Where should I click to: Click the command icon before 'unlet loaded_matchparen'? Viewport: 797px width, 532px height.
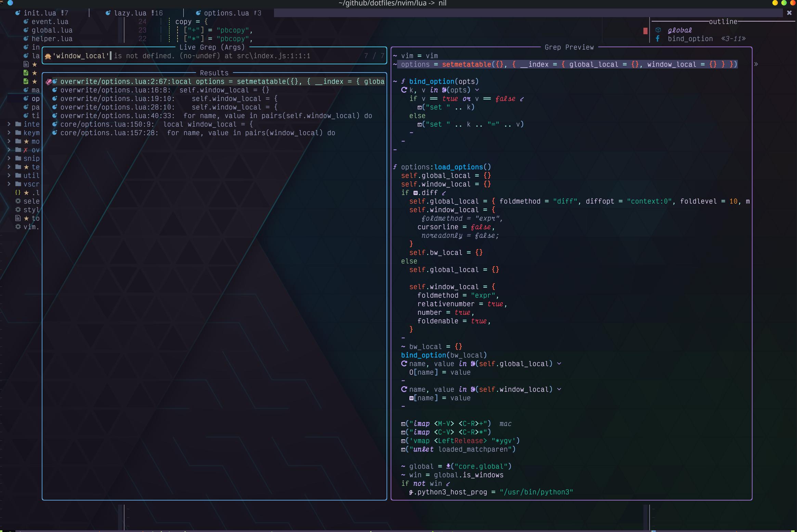[x=403, y=450]
